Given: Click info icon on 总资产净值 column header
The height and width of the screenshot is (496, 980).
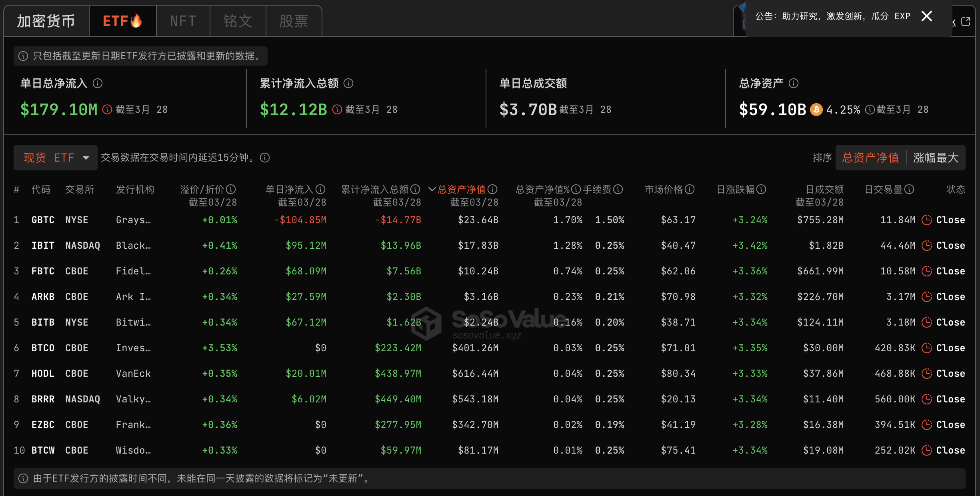Looking at the screenshot, I should [x=493, y=189].
